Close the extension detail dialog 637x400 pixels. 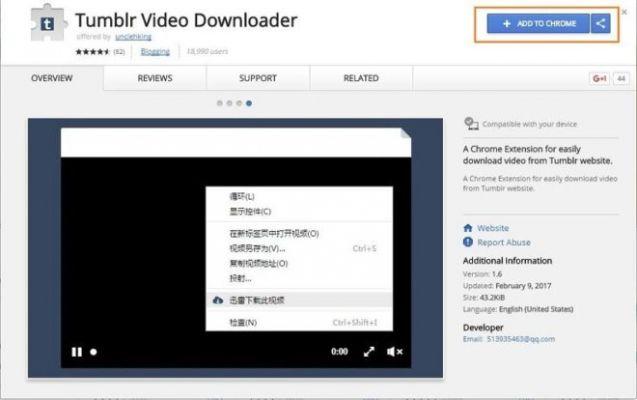[x=624, y=12]
